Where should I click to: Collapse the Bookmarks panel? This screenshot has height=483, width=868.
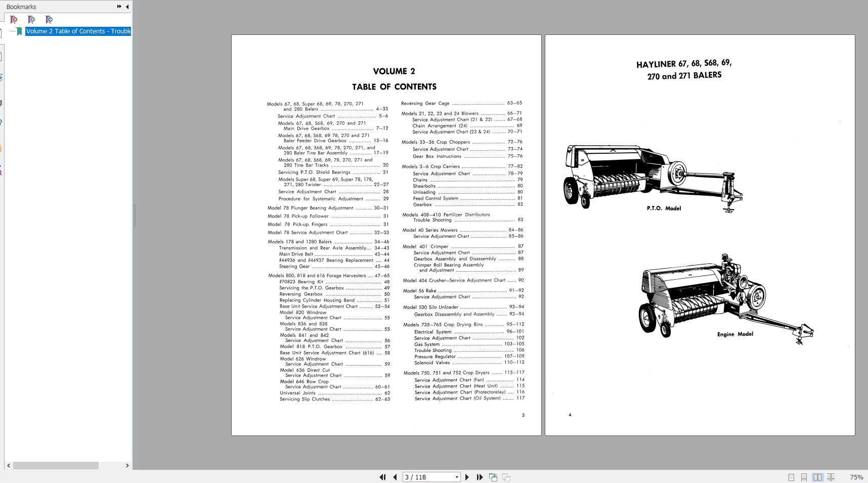point(126,7)
